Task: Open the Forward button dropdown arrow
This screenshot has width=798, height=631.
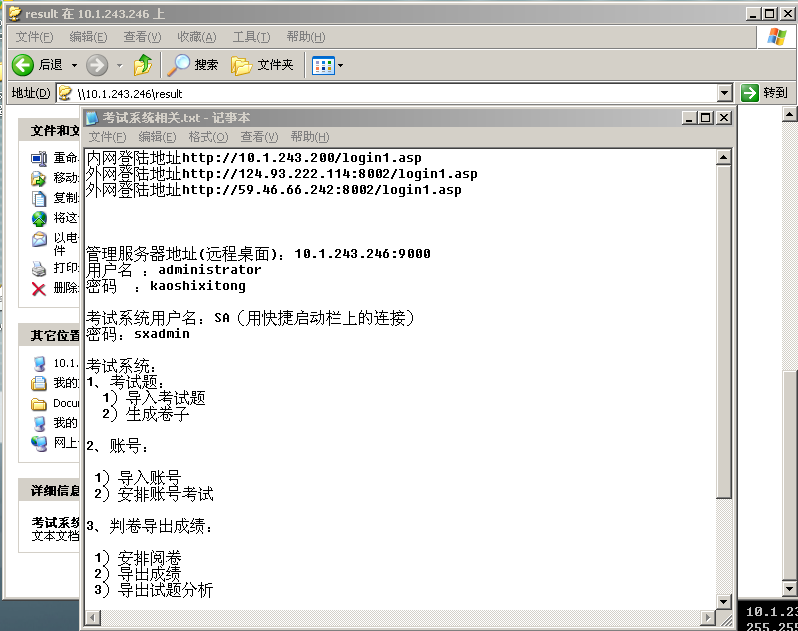Action: [x=120, y=66]
